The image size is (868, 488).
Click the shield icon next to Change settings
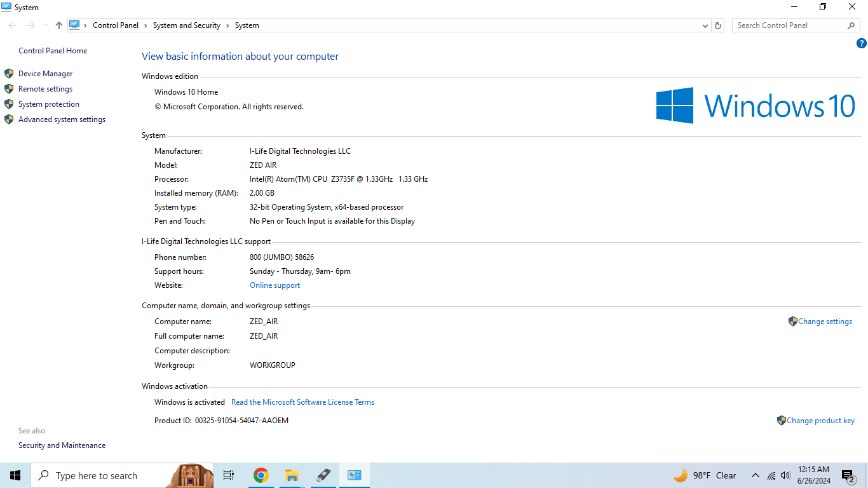point(792,322)
